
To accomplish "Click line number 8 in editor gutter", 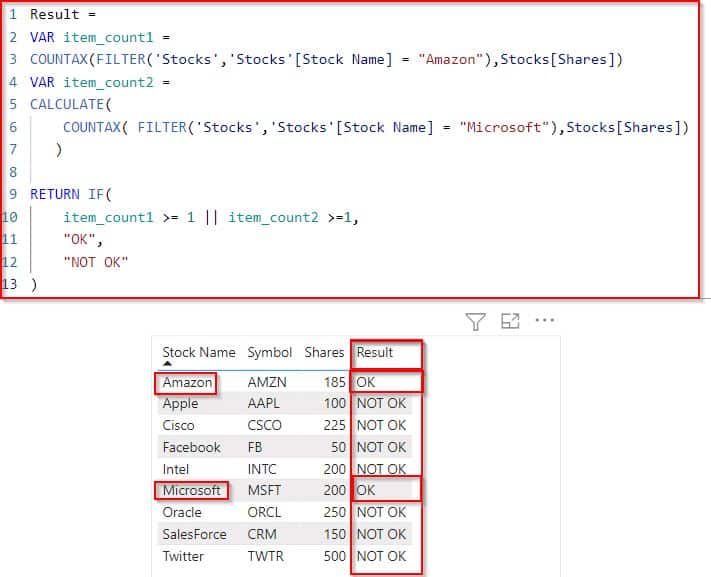I will 13,172.
